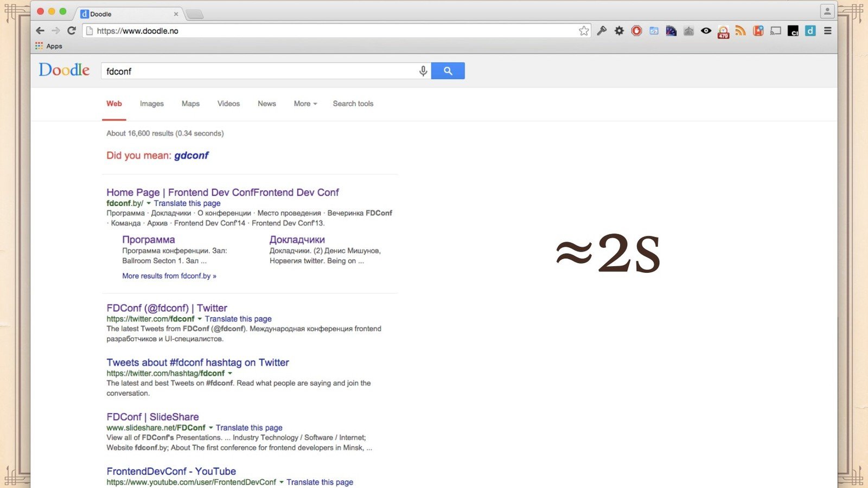This screenshot has width=868, height=488.
Task: Expand dropdown arrow beside twitter.com/hashtag/fdconf
Action: [x=230, y=374]
